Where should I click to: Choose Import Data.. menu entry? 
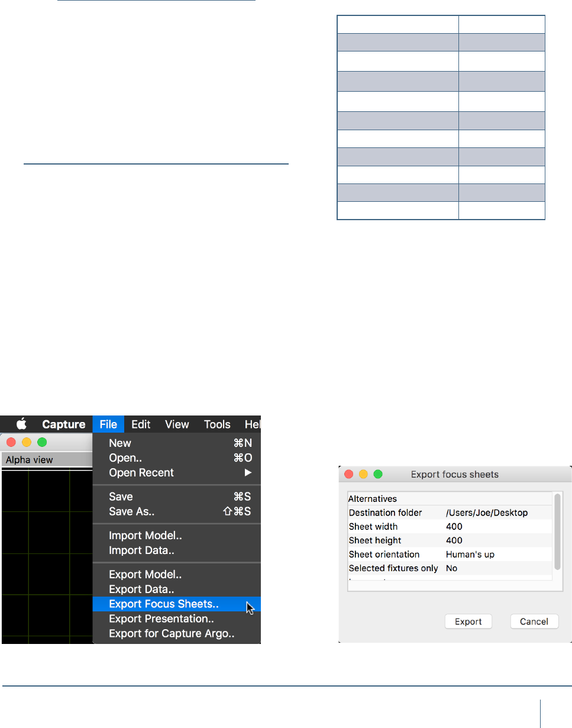pyautogui.click(x=177, y=550)
